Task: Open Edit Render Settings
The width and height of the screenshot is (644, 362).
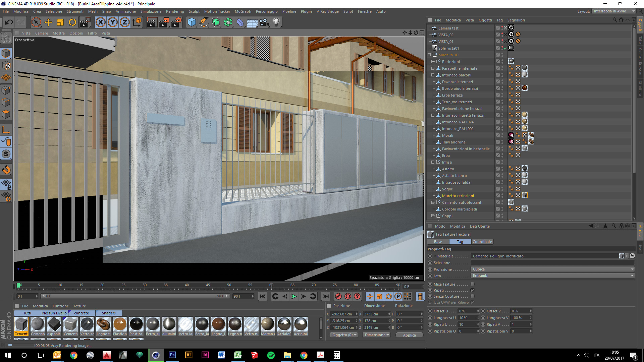Action: coord(176,22)
